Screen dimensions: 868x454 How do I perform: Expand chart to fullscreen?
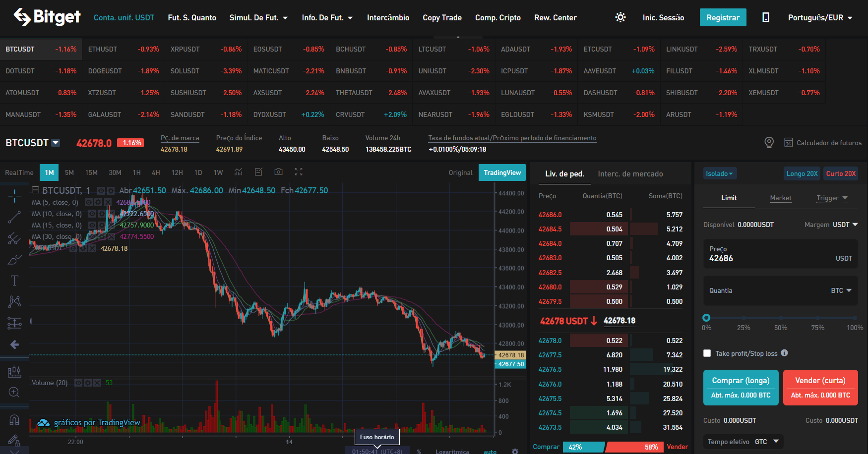[x=299, y=172]
